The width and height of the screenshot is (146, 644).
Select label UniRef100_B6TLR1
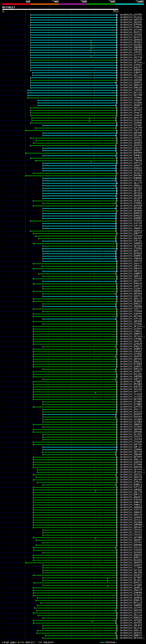click(x=131, y=93)
